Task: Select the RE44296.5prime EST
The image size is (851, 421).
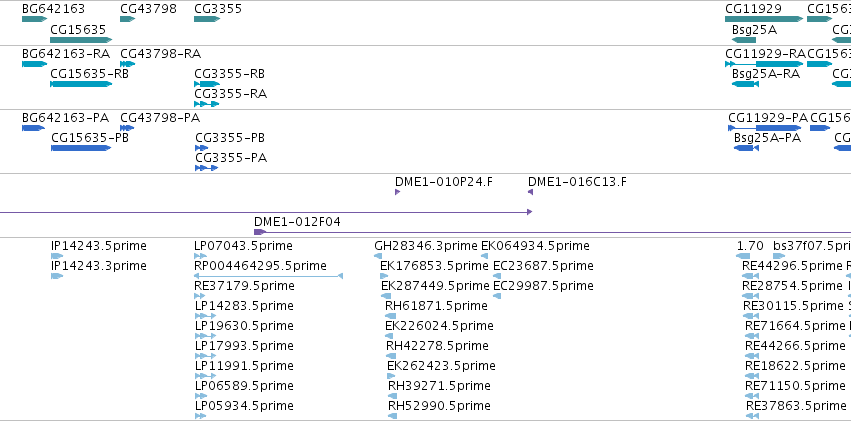Action: pos(750,276)
